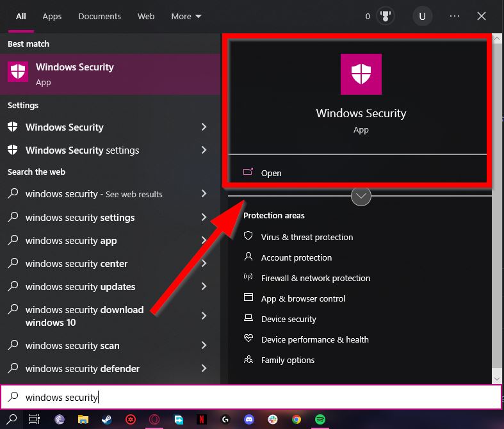Click the user account U avatar

click(422, 16)
